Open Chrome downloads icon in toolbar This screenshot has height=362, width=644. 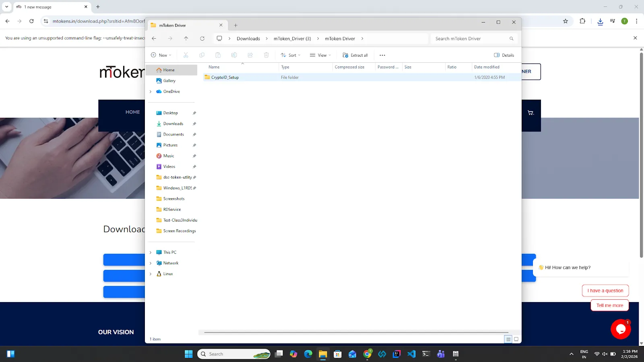click(x=600, y=21)
